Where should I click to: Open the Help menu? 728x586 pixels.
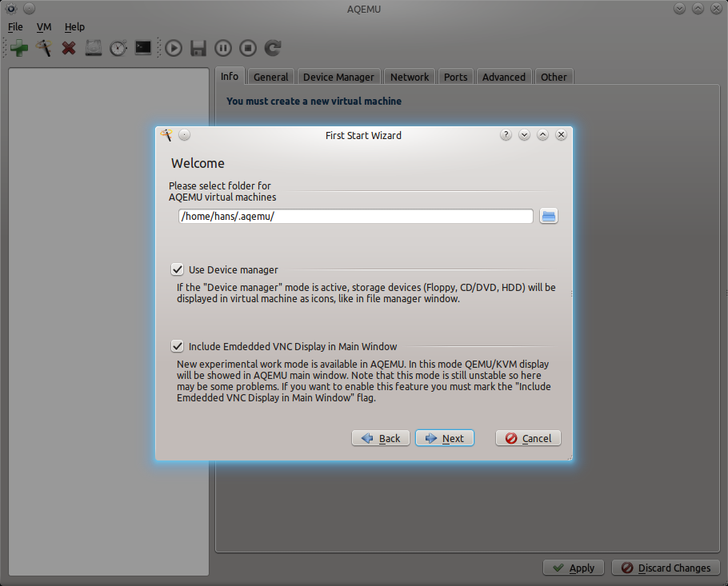pyautogui.click(x=74, y=27)
